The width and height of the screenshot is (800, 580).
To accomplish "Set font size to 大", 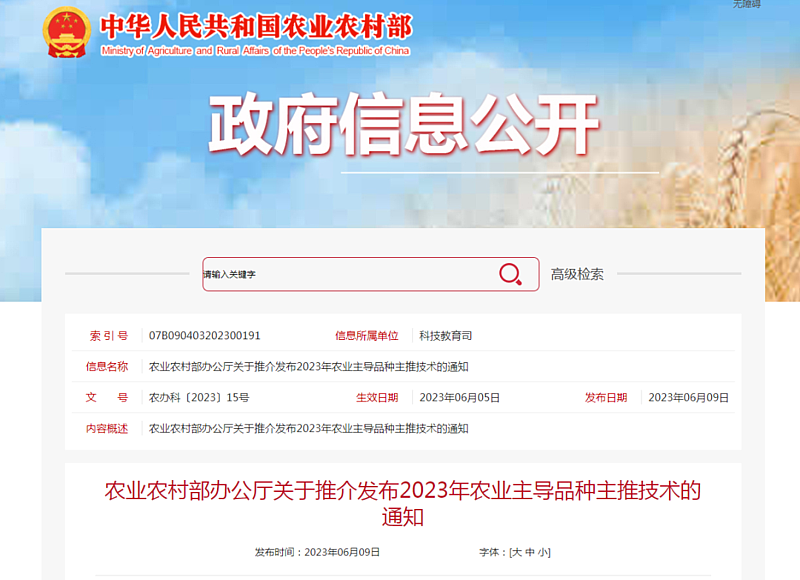I will tap(516, 552).
